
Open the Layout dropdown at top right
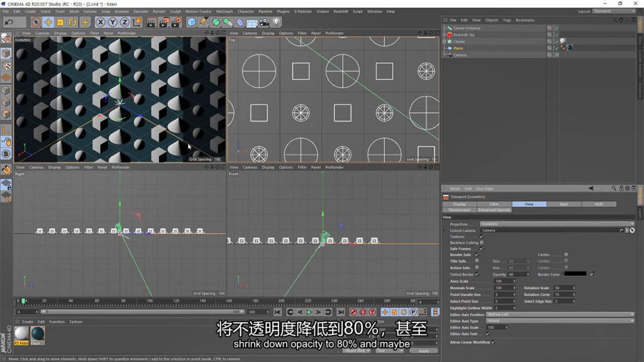[x=614, y=11]
